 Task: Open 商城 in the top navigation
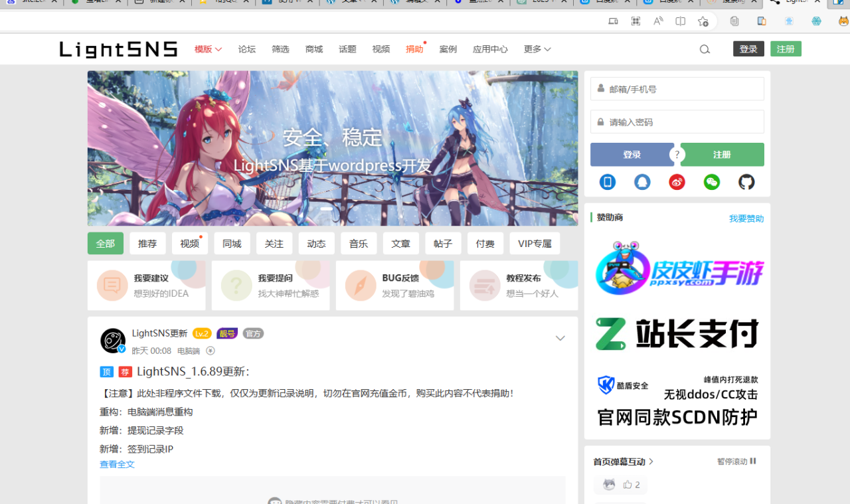pos(314,49)
